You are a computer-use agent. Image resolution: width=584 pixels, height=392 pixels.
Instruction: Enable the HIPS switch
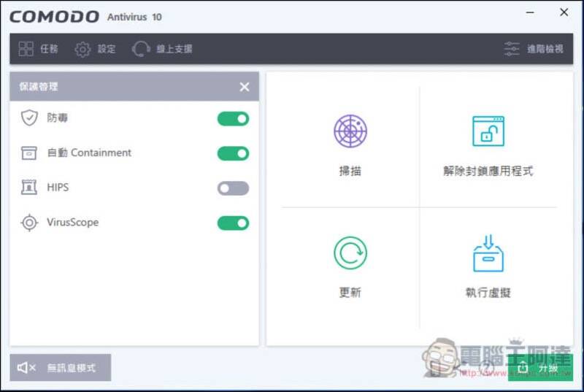pyautogui.click(x=233, y=188)
